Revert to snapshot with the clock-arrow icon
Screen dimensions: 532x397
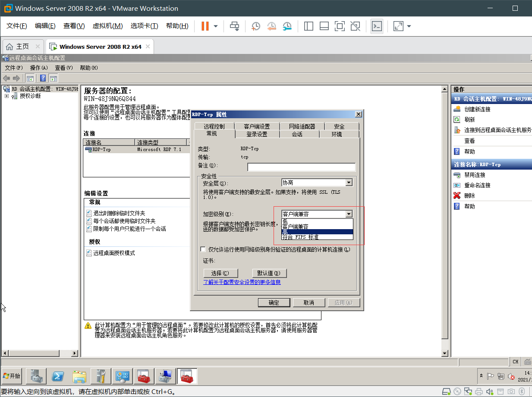point(271,26)
